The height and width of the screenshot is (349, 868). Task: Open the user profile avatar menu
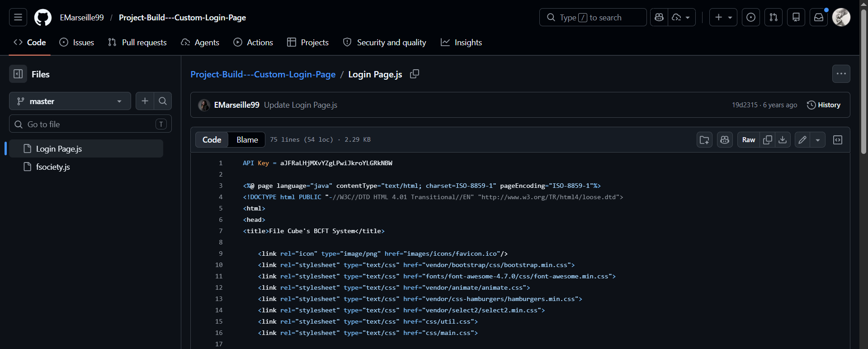point(841,17)
